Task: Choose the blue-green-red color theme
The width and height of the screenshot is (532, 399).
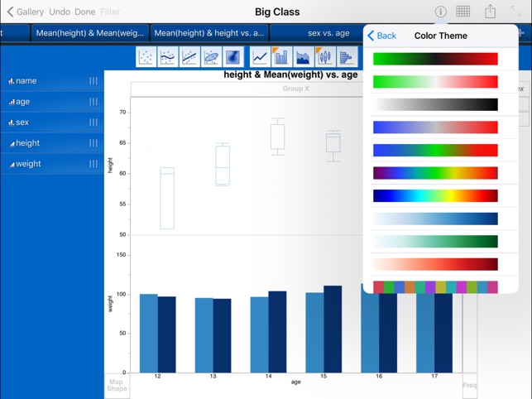Action: coord(435,150)
